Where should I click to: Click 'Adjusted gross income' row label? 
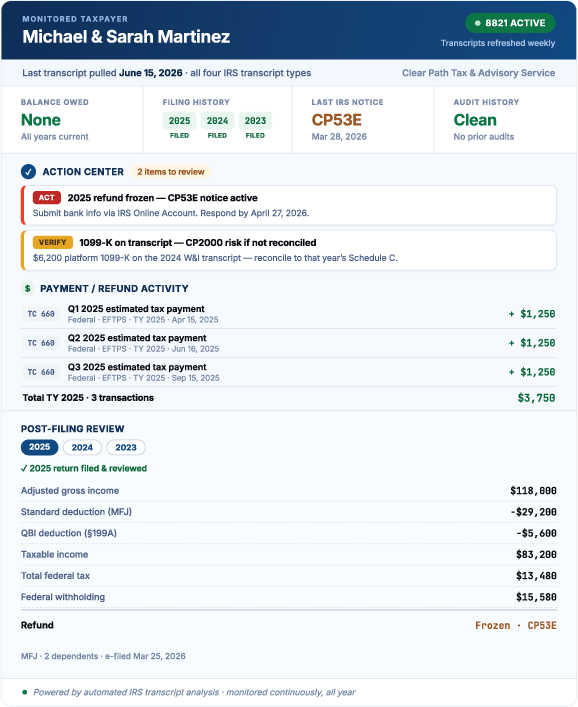point(70,491)
